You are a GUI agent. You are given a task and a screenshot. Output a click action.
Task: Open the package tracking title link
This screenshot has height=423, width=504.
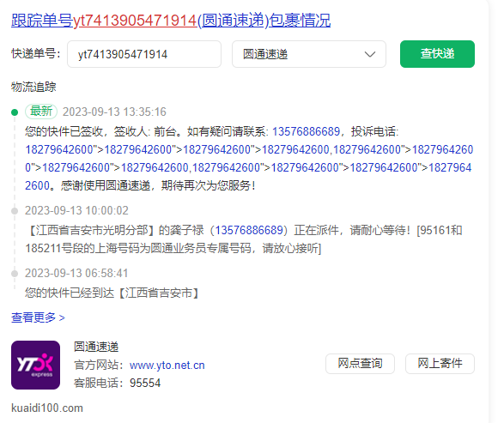171,21
